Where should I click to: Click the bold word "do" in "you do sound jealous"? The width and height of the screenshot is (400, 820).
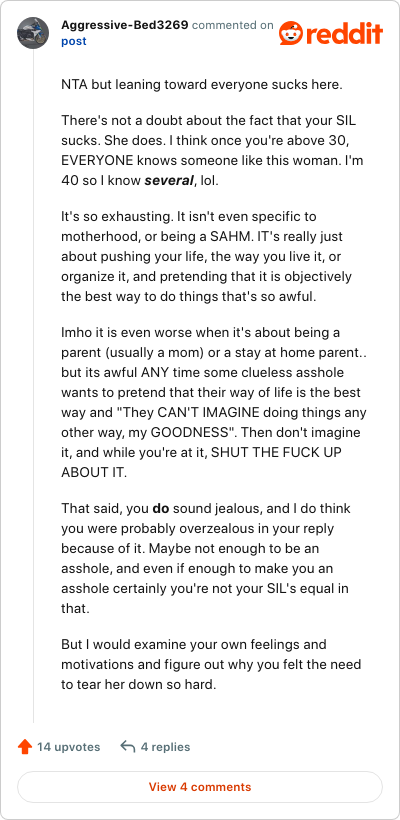point(159,508)
